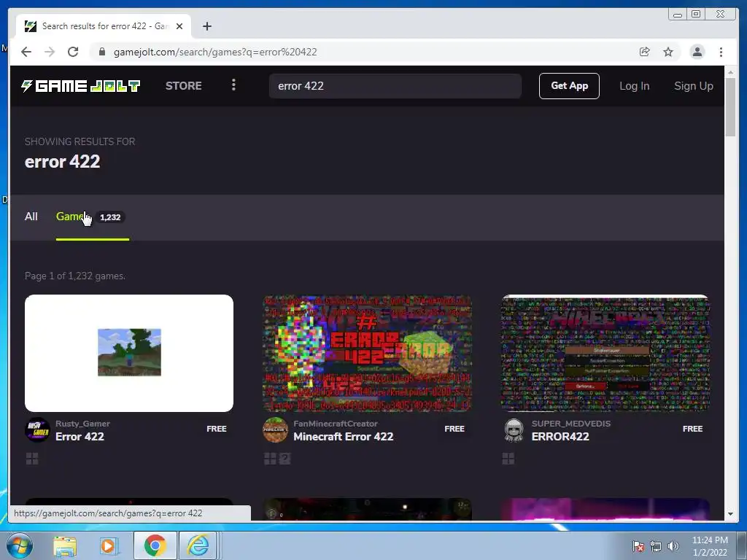Open the Windows Start menu
This screenshot has width=747, height=560.
tap(19, 545)
